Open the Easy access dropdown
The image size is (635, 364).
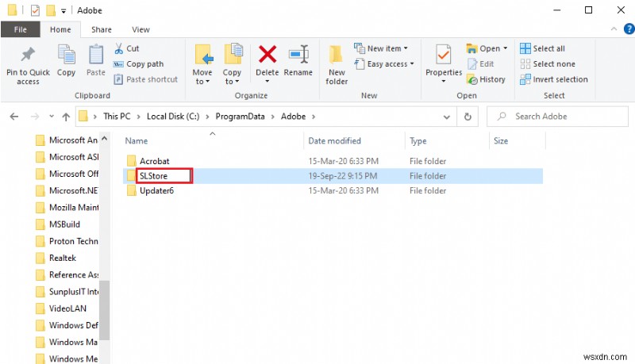pos(384,64)
